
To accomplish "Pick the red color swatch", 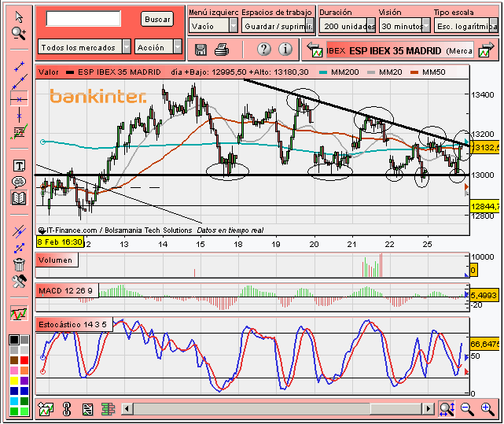I will point(24,360).
